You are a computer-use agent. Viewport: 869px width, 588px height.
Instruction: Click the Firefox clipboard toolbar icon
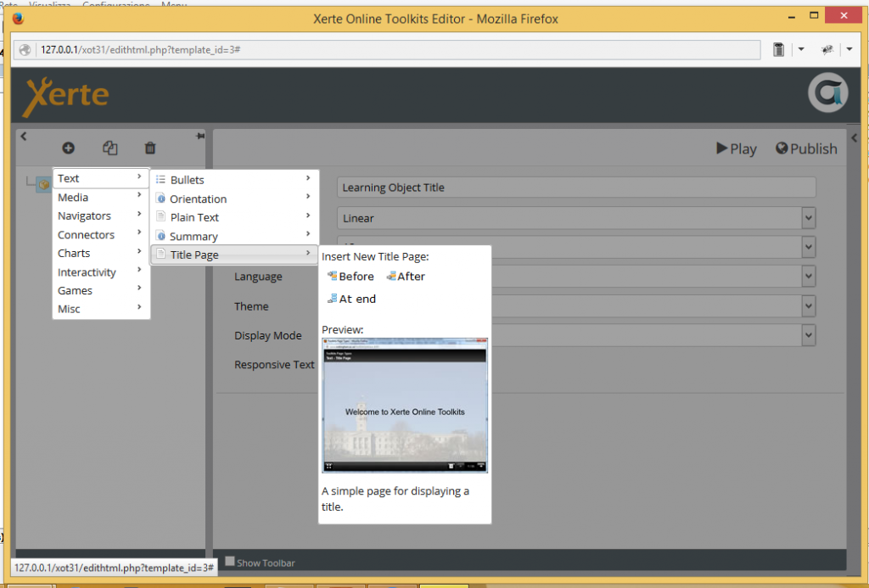779,49
